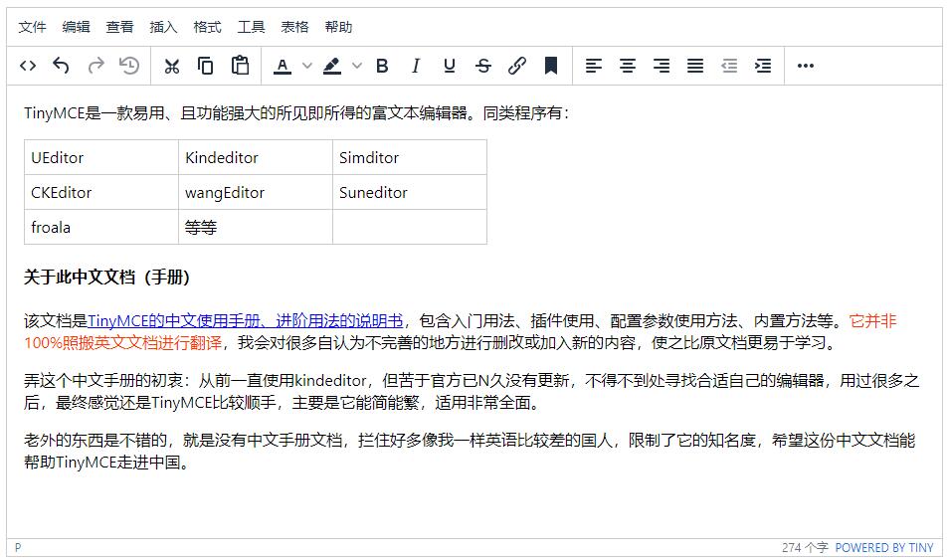Insert a link with the chain icon

517,66
